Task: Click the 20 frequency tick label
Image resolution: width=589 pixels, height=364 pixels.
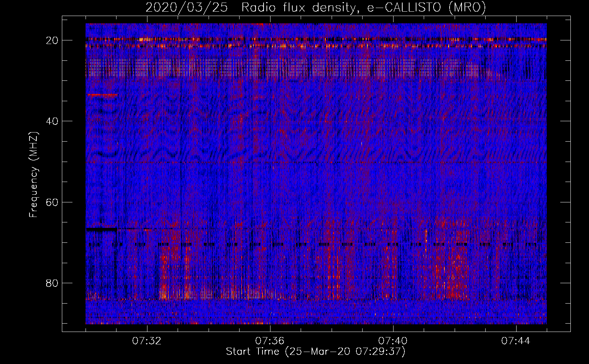Action: click(52, 40)
